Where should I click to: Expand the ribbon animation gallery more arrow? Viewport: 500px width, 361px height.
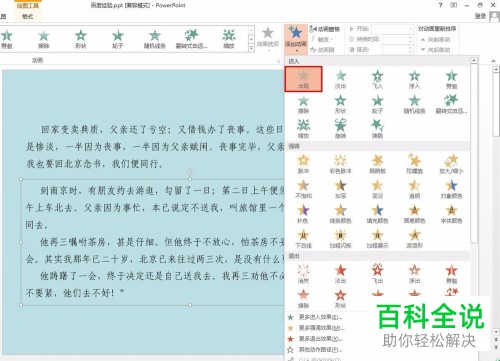251,48
